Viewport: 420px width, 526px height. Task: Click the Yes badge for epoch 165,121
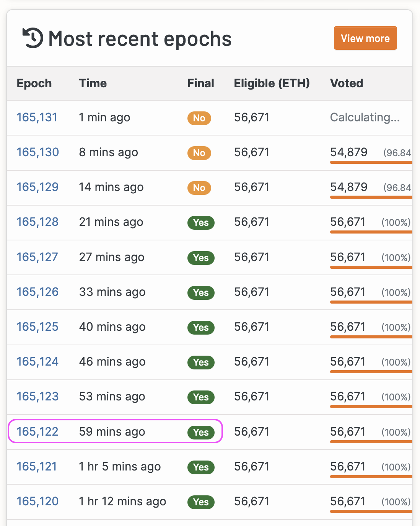click(201, 467)
